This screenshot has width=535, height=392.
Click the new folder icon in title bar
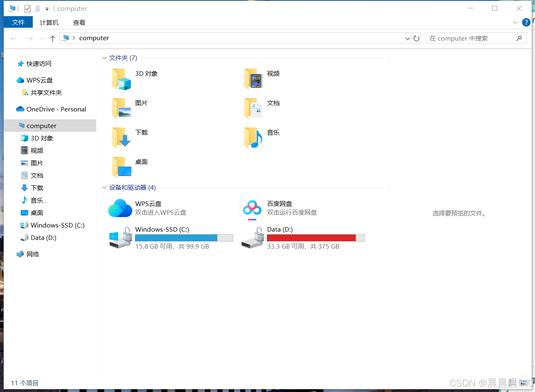pyautogui.click(x=38, y=9)
